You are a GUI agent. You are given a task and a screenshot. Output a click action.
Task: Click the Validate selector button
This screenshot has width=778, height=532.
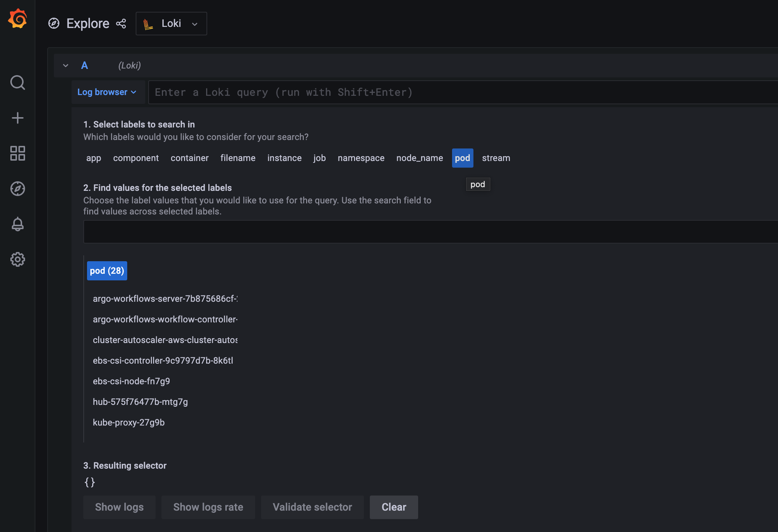pos(312,507)
